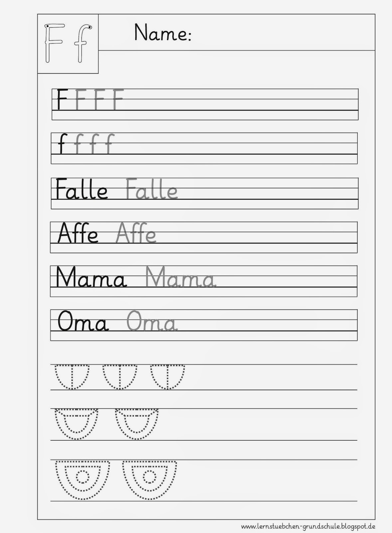Select the first dotted semicircle with vertical line
This screenshot has height=533, width=392.
(x=72, y=377)
